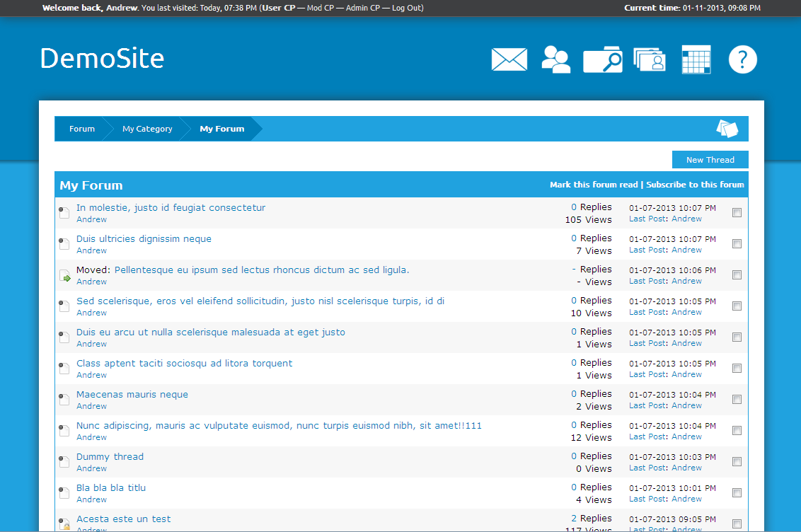Select the My Forum breadcrumb
This screenshot has width=801, height=532.
pyautogui.click(x=221, y=129)
